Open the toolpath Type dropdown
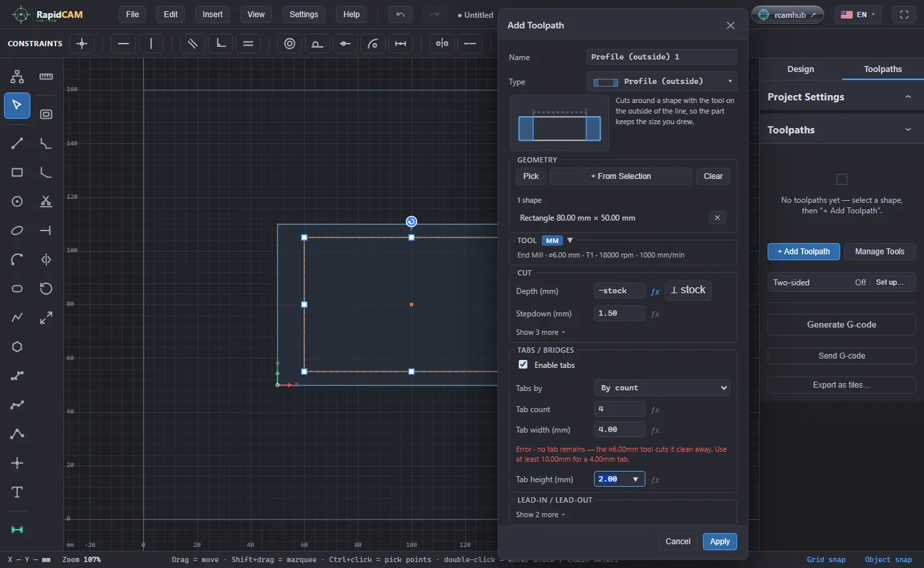This screenshot has height=568, width=924. pyautogui.click(x=662, y=81)
